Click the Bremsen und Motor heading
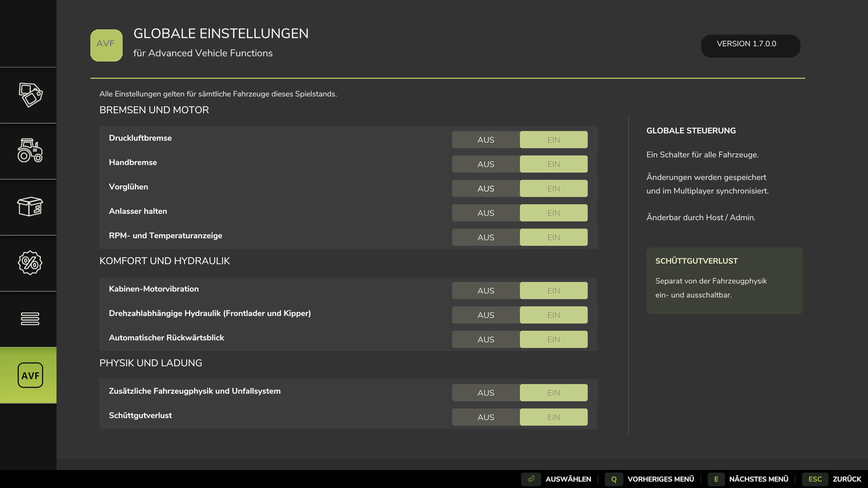Image resolution: width=868 pixels, height=488 pixels. [x=154, y=110]
